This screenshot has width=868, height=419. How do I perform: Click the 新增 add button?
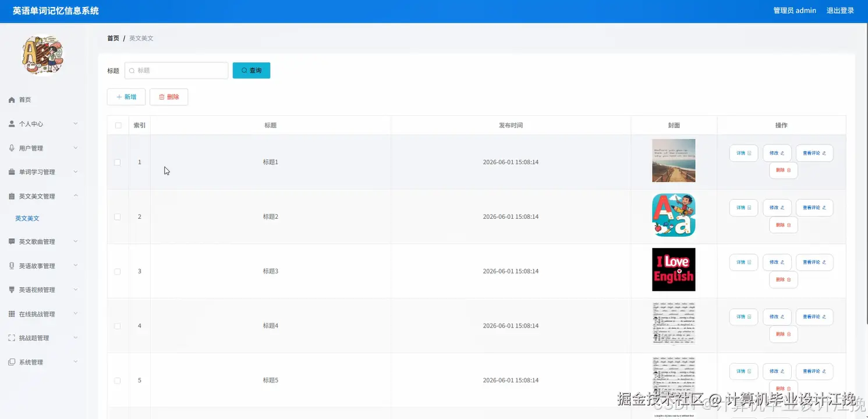pyautogui.click(x=126, y=97)
